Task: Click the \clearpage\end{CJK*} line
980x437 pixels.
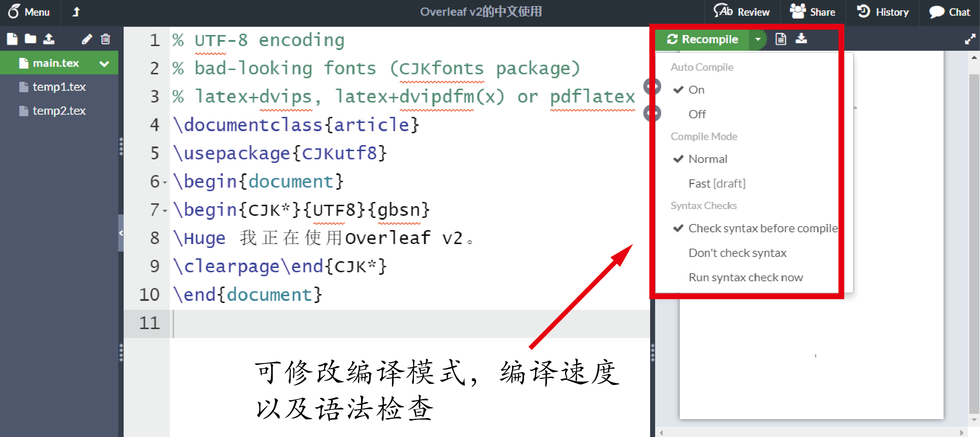Action: [x=279, y=266]
